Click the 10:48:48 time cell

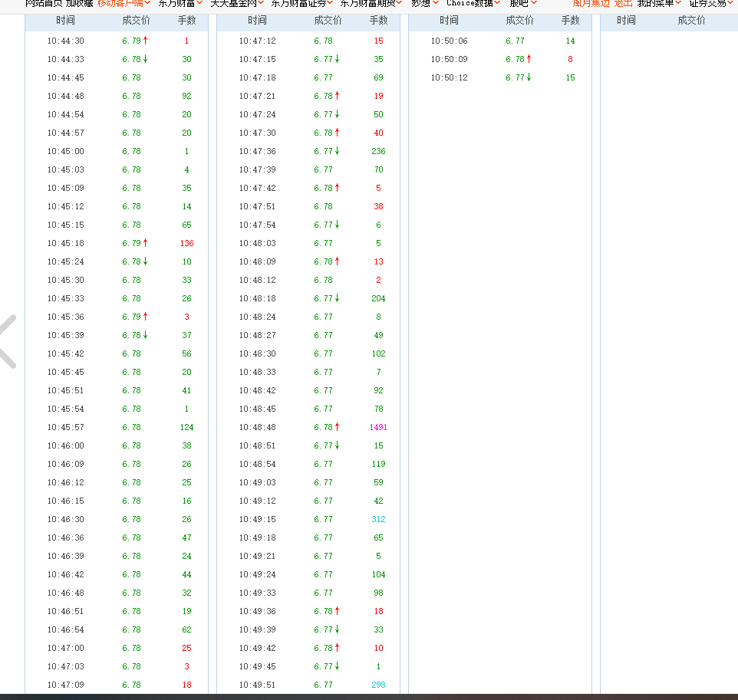point(258,427)
